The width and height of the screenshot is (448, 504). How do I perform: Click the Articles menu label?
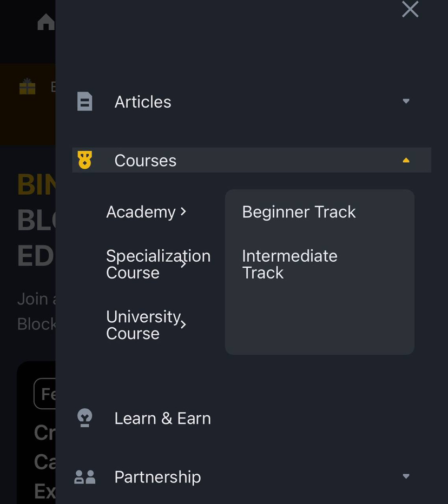143,102
